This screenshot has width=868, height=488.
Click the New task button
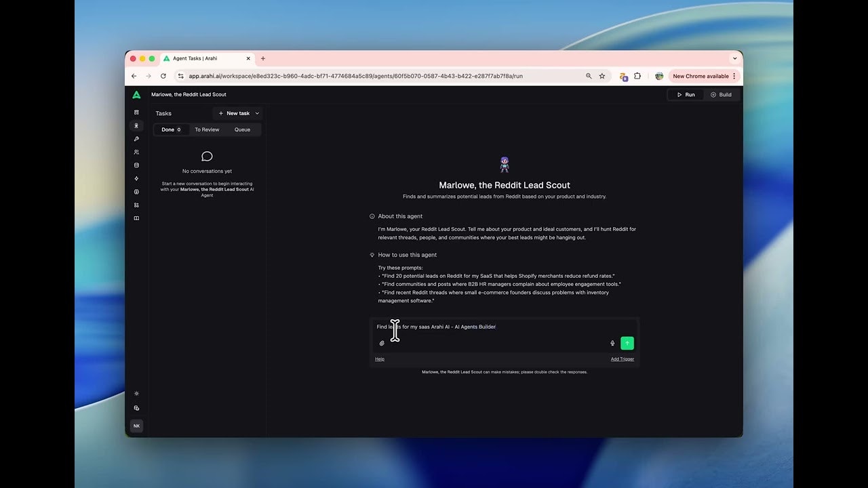[234, 113]
